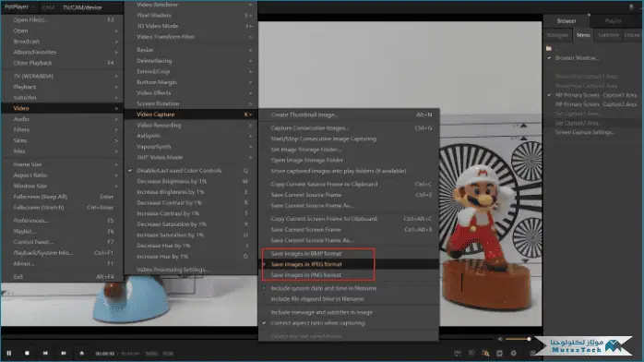Select Decrease Contrast by 1%
Image resolution: width=644 pixels, height=362 pixels.
pyautogui.click(x=191, y=202)
